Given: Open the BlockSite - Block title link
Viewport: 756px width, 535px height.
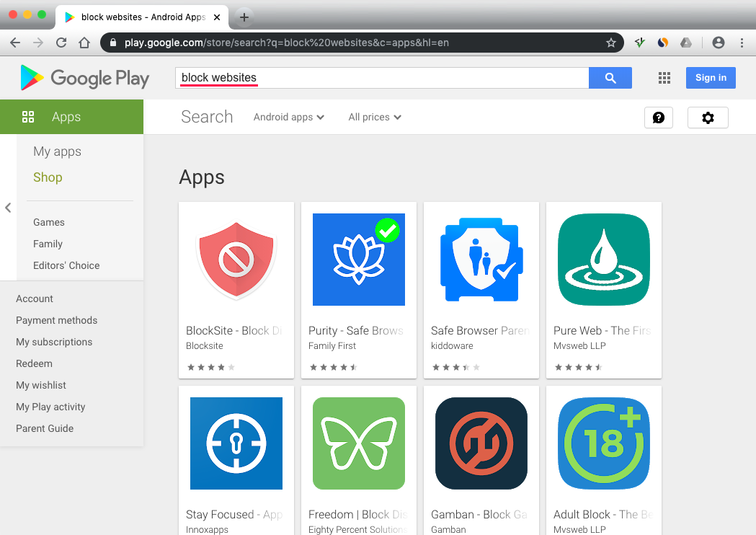Looking at the screenshot, I should pyautogui.click(x=234, y=330).
